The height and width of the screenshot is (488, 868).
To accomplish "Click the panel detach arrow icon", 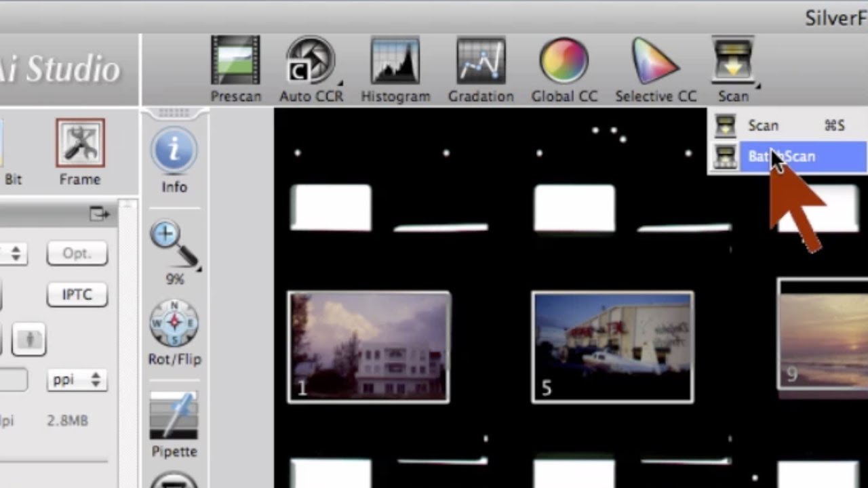I will [100, 215].
